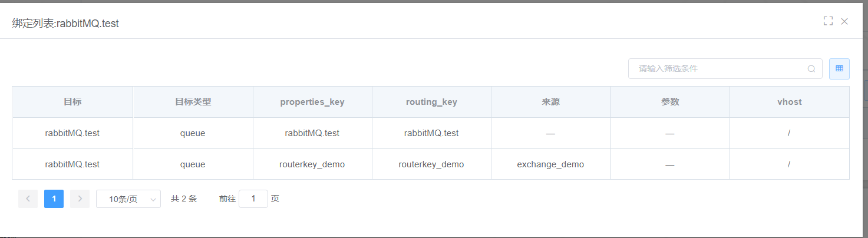
Task: Go to next page arrow
Action: (80, 199)
